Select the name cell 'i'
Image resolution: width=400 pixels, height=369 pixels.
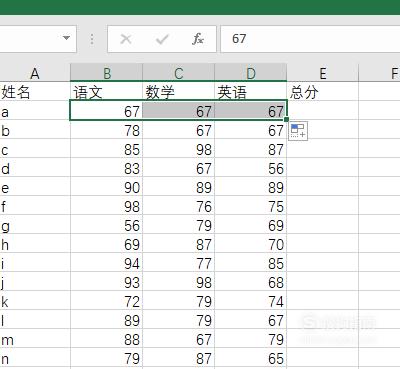(x=35, y=263)
